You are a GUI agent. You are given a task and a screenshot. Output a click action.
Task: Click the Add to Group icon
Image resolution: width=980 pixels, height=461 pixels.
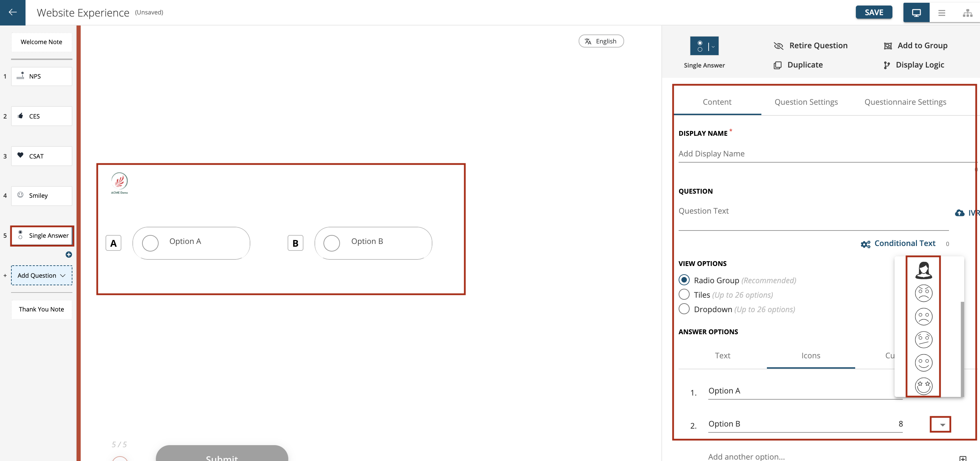coord(888,46)
